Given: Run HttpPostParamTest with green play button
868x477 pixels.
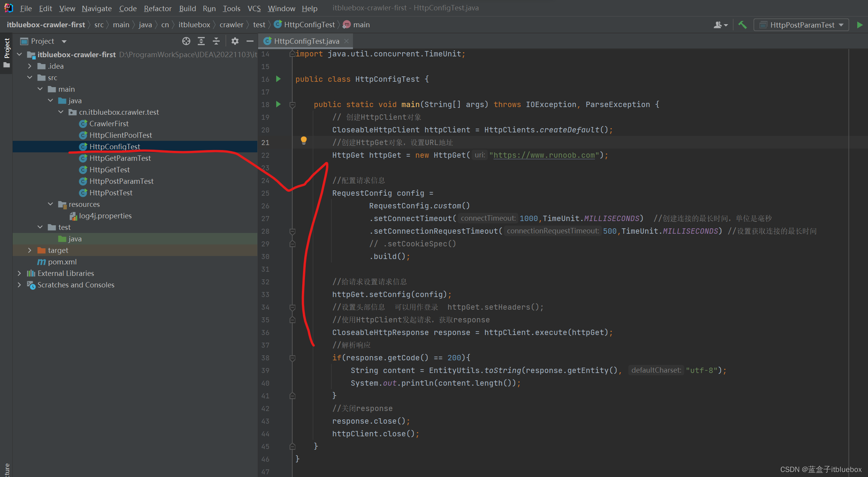Looking at the screenshot, I should coord(860,25).
